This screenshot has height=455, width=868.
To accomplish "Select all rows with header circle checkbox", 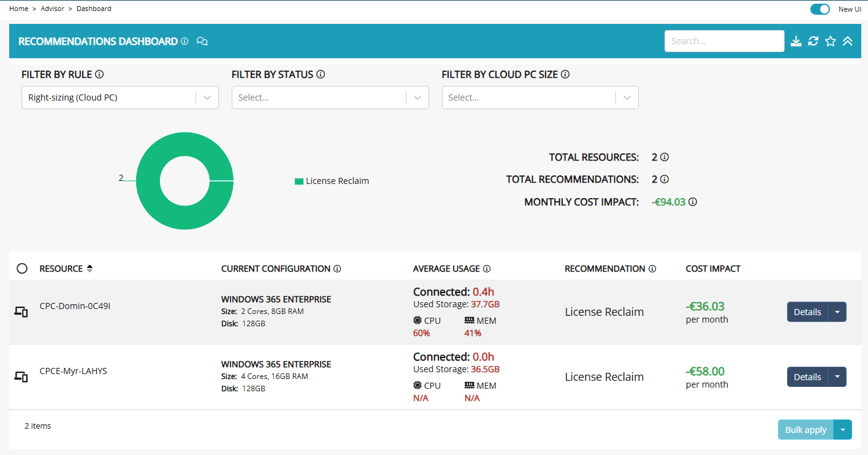I will [x=22, y=269].
